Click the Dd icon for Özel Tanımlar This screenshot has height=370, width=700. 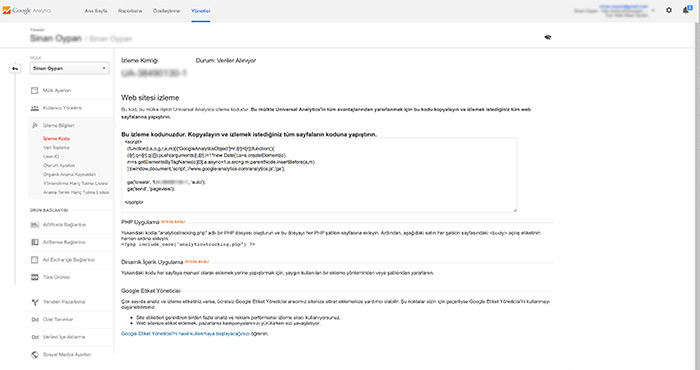click(x=35, y=320)
